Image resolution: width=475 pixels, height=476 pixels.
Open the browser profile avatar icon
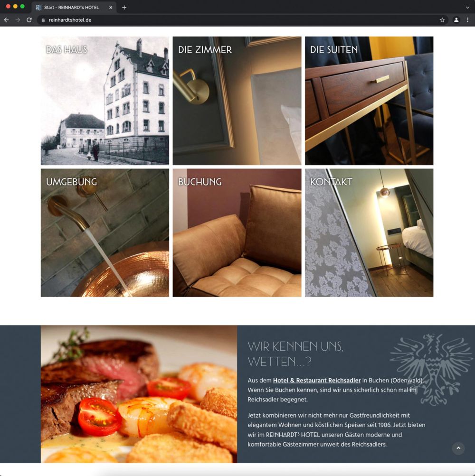(456, 20)
